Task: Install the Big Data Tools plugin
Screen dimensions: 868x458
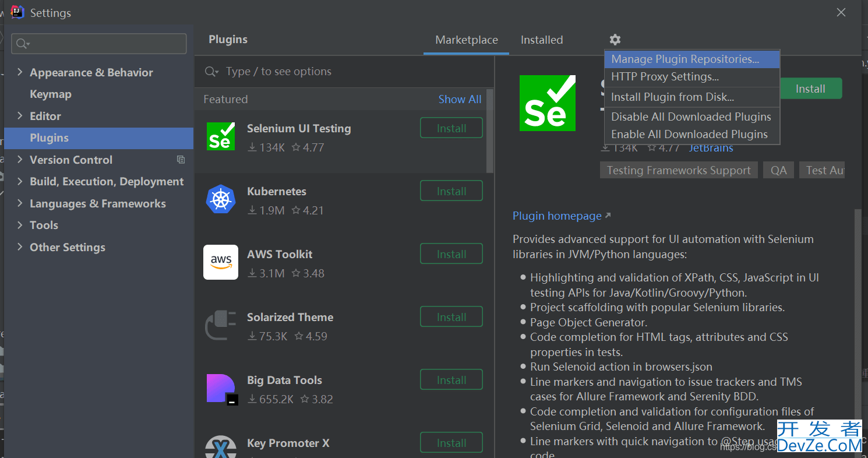Action: pos(451,380)
